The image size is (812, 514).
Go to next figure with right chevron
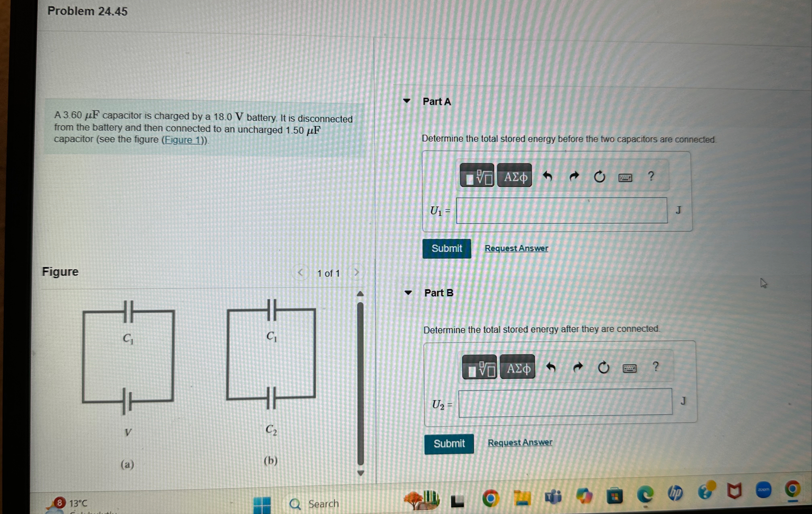[x=356, y=272]
